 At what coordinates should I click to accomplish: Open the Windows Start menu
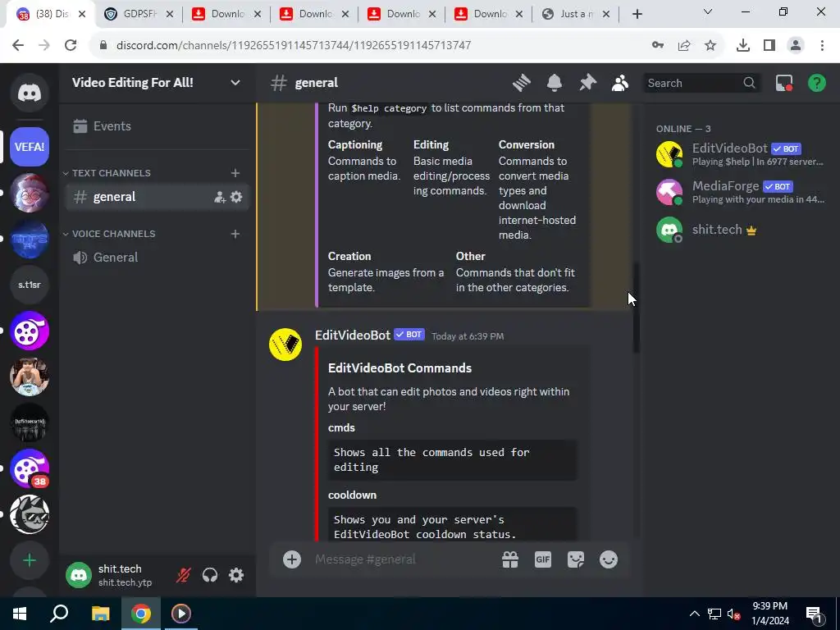point(20,614)
